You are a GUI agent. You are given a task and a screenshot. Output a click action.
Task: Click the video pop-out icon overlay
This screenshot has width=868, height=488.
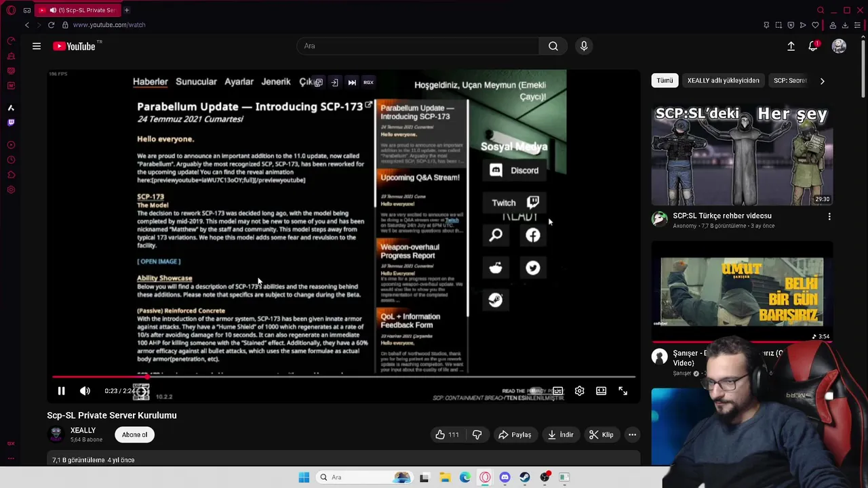pyautogui.click(x=318, y=83)
